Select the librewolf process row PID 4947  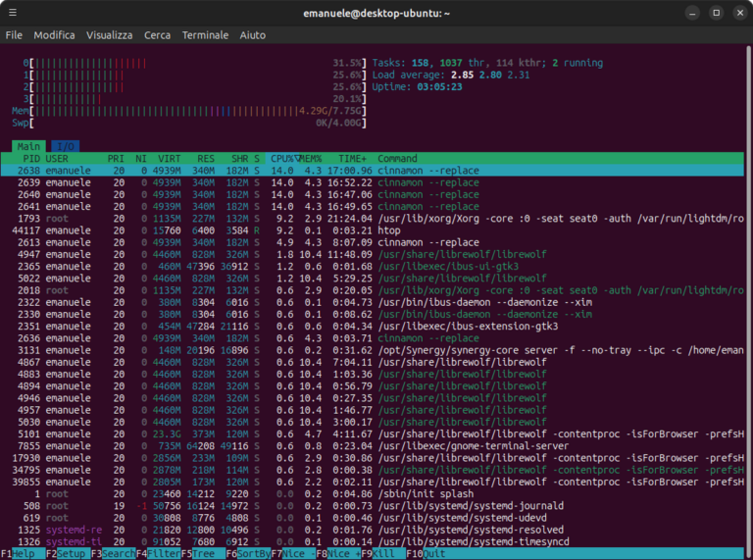coord(373,255)
